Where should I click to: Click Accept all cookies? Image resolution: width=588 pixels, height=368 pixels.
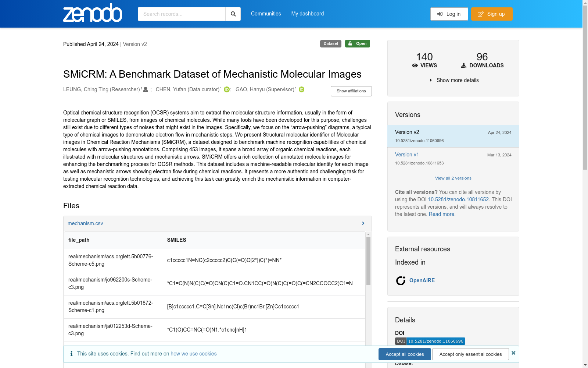click(x=405, y=354)
